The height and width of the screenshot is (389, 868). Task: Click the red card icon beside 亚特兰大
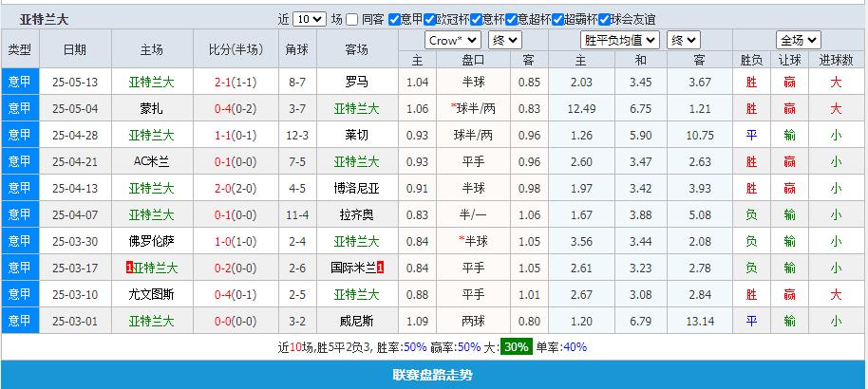coord(129,268)
